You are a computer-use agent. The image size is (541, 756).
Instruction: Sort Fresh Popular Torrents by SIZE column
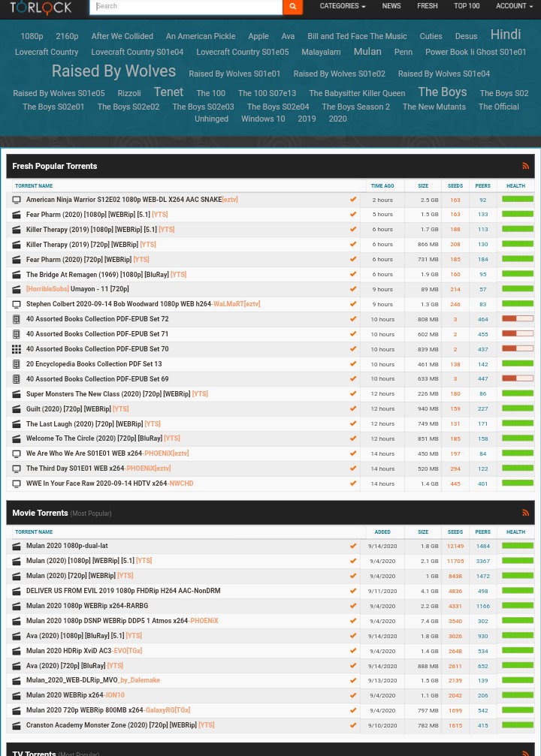(x=423, y=185)
